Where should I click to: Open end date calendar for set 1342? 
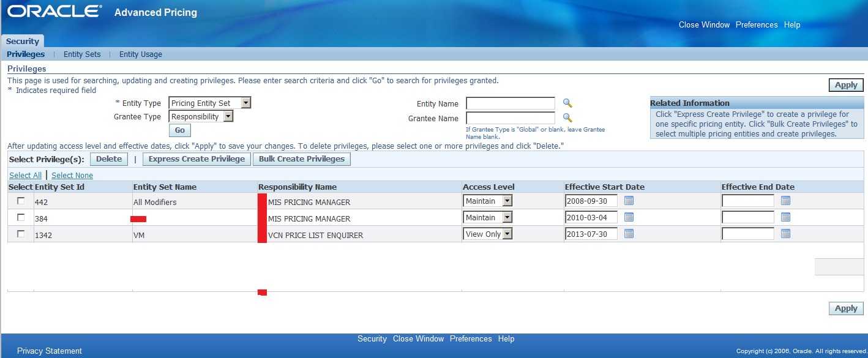pyautogui.click(x=786, y=233)
